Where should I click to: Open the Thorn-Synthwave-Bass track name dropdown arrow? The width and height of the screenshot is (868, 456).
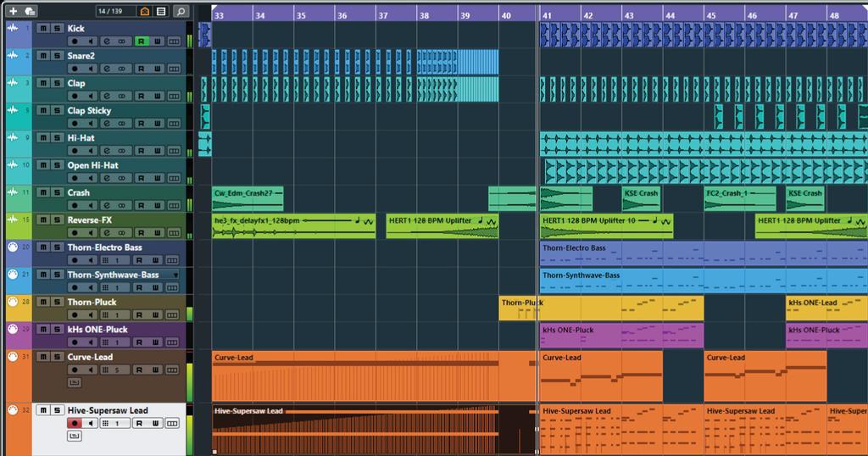[x=176, y=275]
